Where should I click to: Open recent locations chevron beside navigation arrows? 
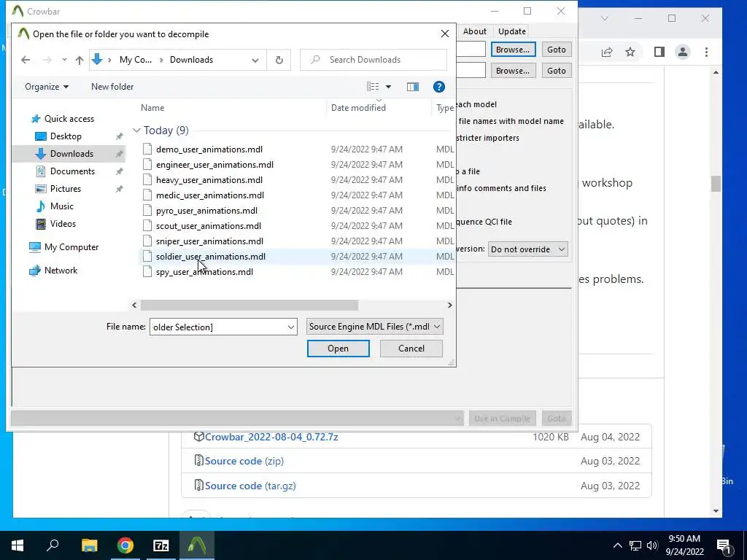[x=64, y=60]
